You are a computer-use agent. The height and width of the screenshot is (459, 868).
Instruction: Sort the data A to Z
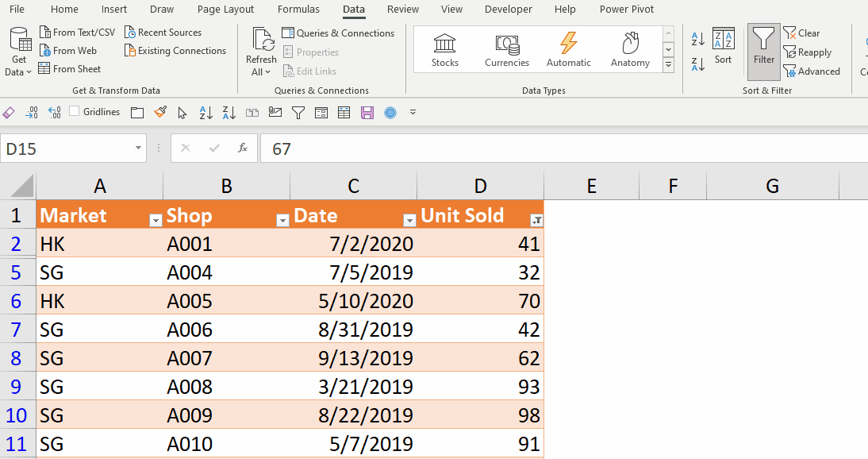696,38
